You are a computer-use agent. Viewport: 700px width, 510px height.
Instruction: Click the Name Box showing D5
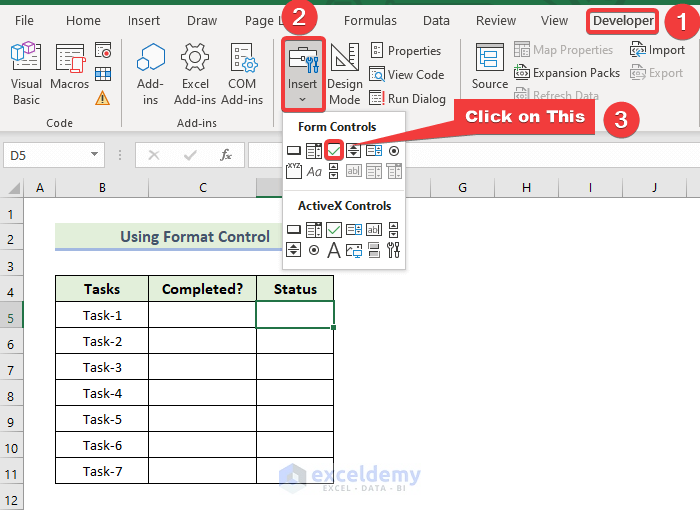click(x=47, y=155)
